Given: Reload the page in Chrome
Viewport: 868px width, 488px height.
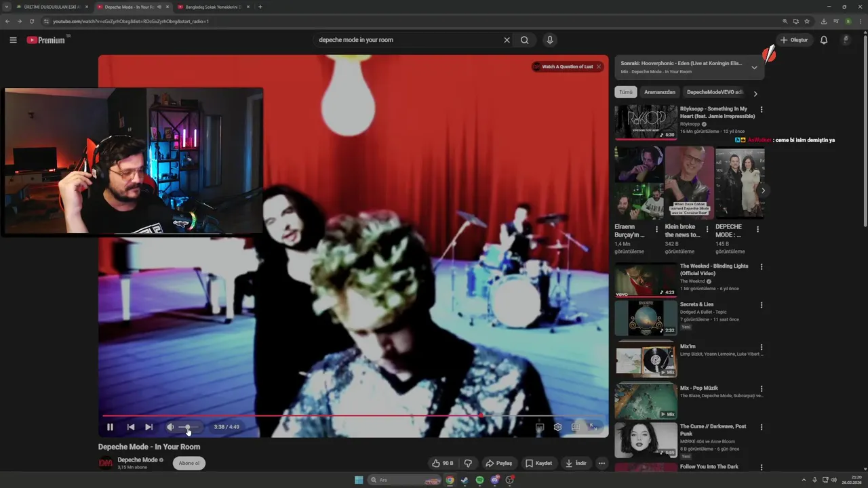Looking at the screenshot, I should (32, 21).
